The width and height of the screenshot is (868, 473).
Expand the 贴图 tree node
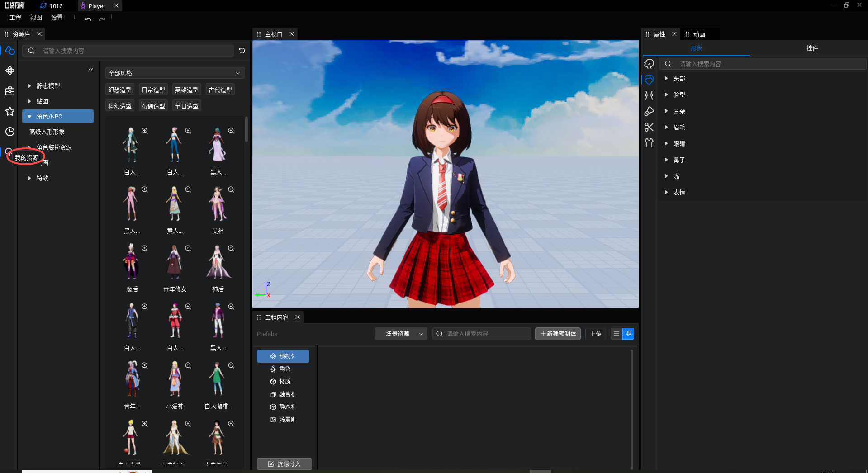tap(29, 101)
